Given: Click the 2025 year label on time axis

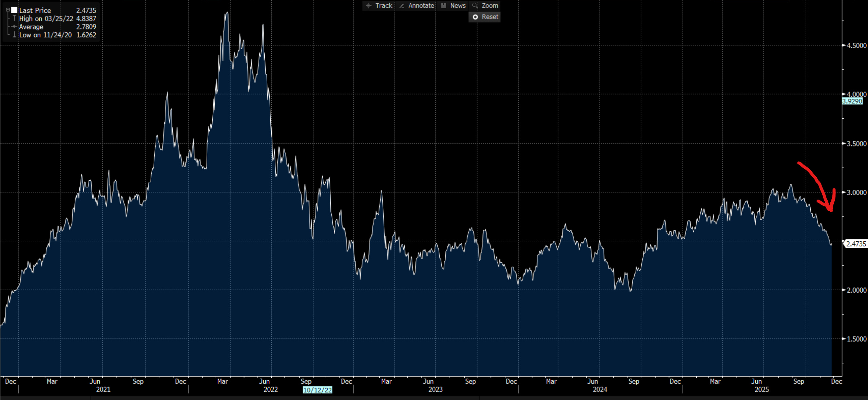Looking at the screenshot, I should (761, 389).
